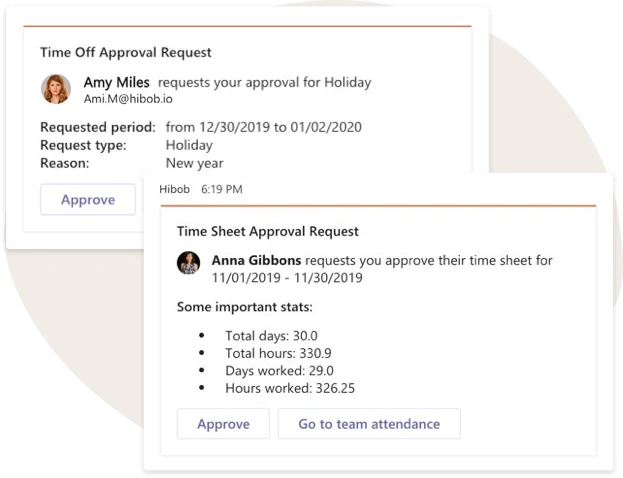Click the Hours worked: 326.25 line

tap(290, 388)
